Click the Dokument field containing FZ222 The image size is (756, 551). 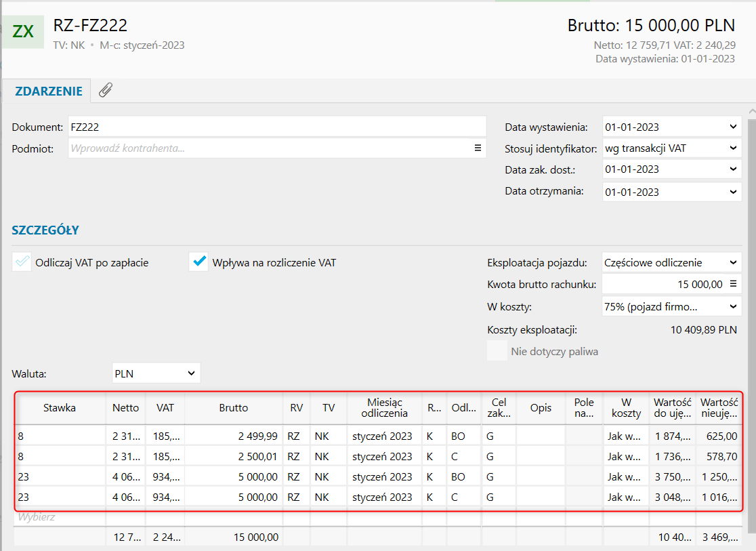pos(276,127)
